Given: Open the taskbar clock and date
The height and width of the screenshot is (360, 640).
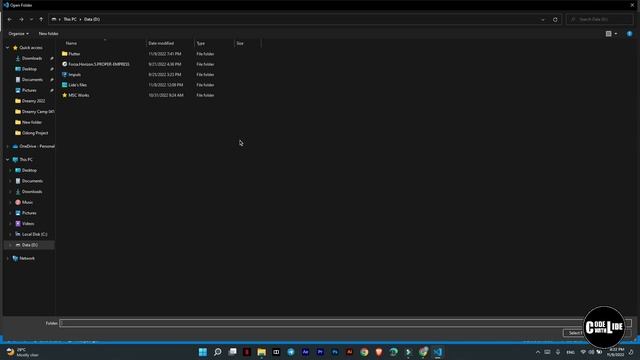Looking at the screenshot, I should (616, 352).
